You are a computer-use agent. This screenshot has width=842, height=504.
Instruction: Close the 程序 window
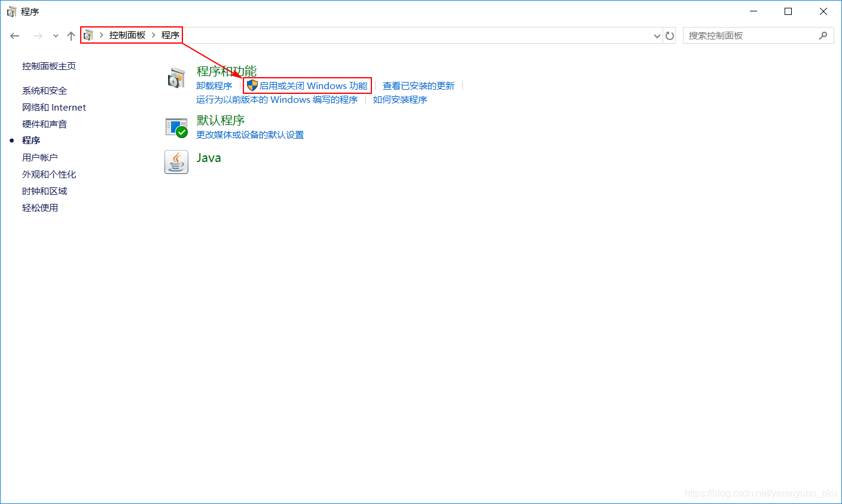pyautogui.click(x=823, y=11)
